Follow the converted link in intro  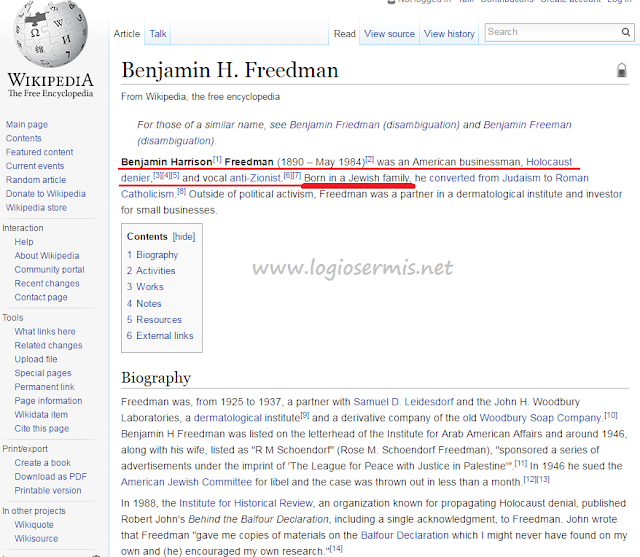(452, 178)
